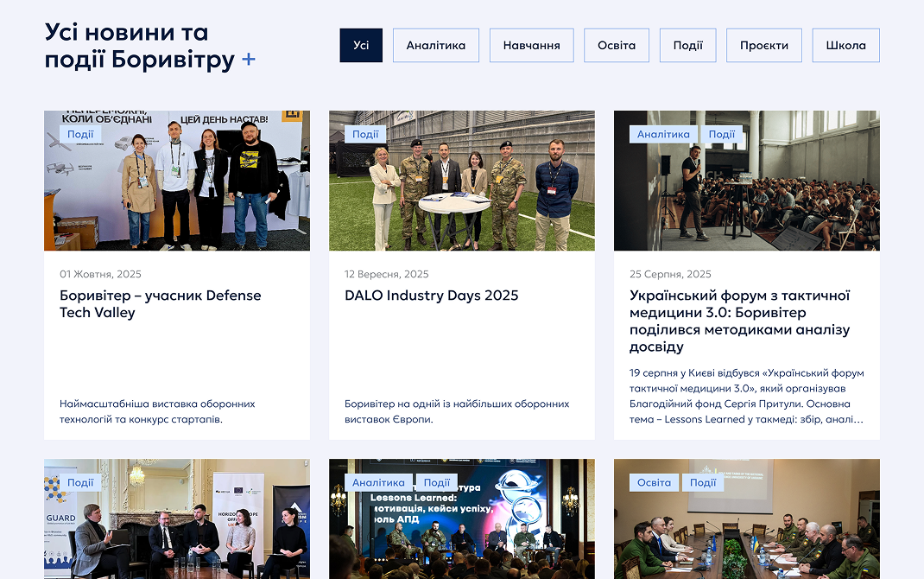This screenshot has height=579, width=924.
Task: Choose the "Проєкти" filter tab
Action: [x=763, y=46]
